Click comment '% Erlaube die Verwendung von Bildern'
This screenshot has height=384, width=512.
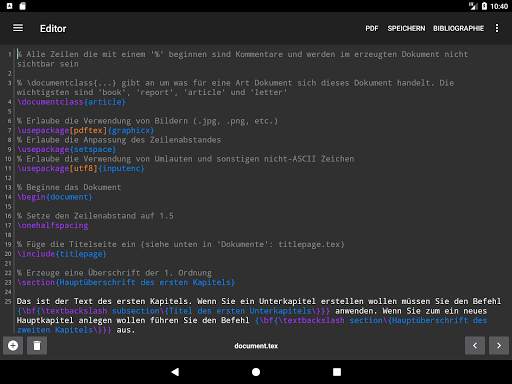pyautogui.click(x=147, y=121)
